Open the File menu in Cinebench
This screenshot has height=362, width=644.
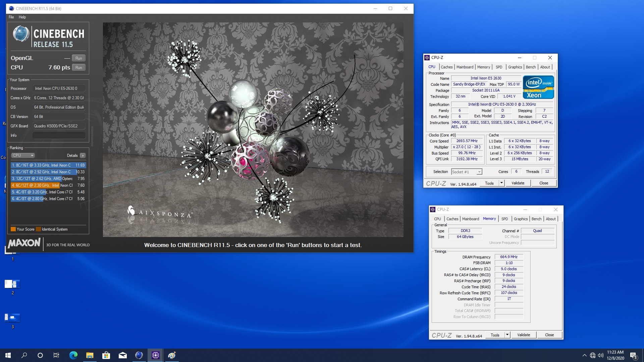point(11,17)
